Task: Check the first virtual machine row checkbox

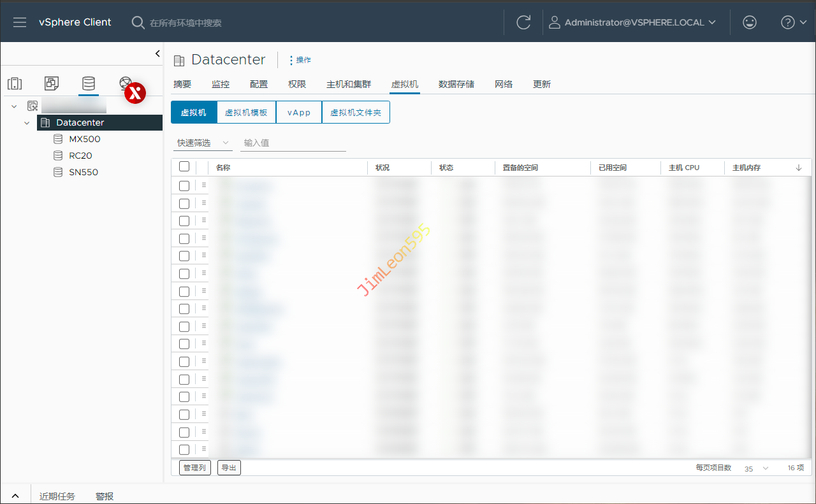Action: (184, 186)
